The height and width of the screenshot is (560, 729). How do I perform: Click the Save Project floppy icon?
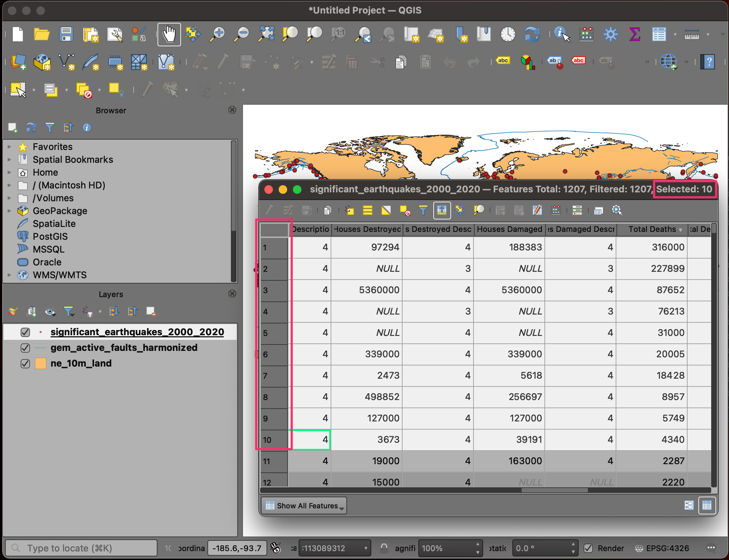coord(66,35)
